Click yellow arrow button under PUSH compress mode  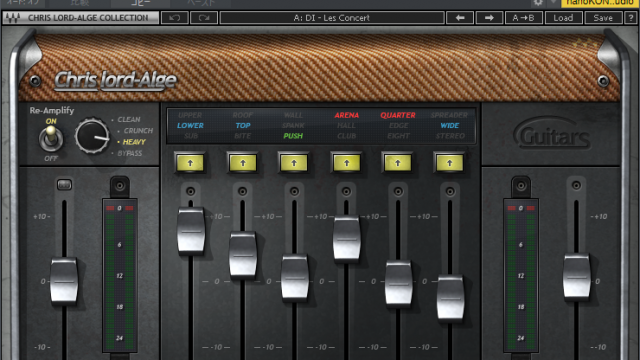click(294, 163)
